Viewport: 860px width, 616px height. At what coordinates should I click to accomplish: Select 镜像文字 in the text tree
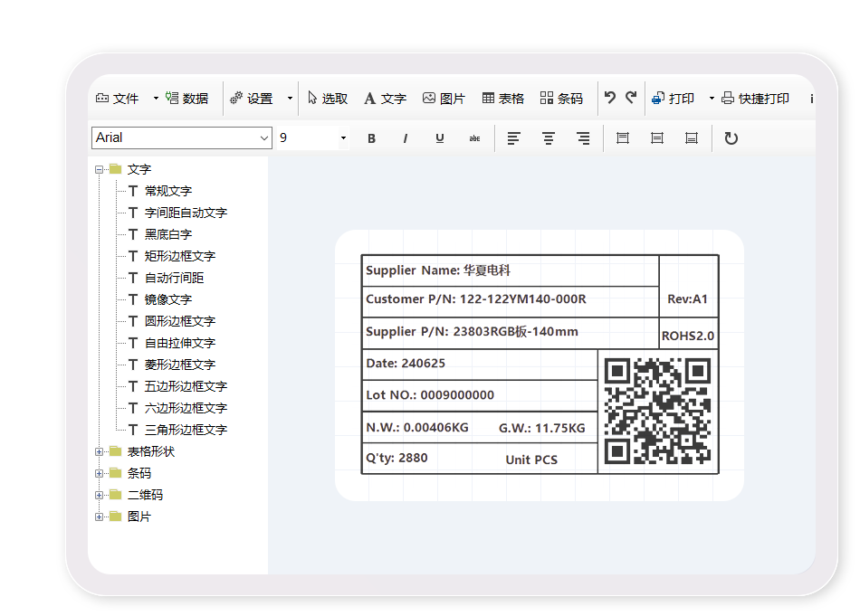tap(167, 299)
